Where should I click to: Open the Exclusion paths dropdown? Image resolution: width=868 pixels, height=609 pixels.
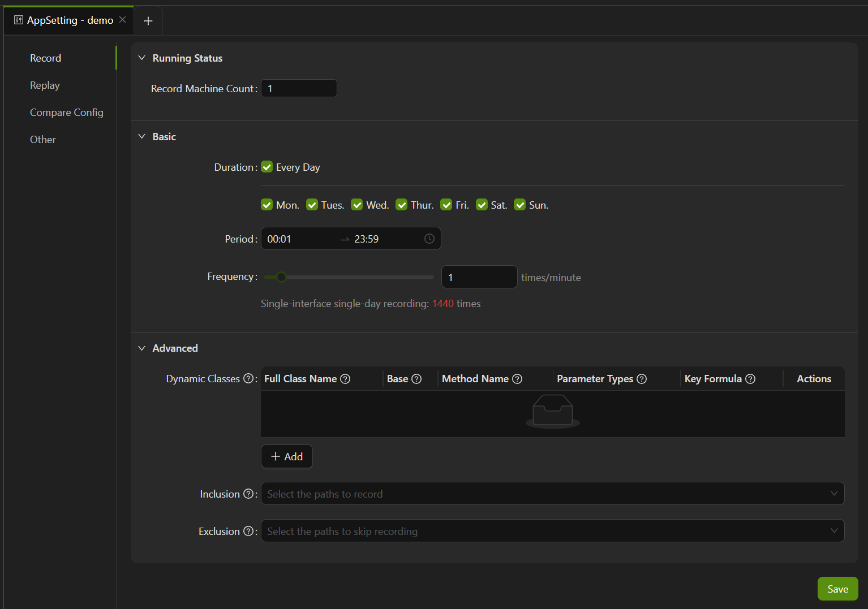click(x=552, y=531)
